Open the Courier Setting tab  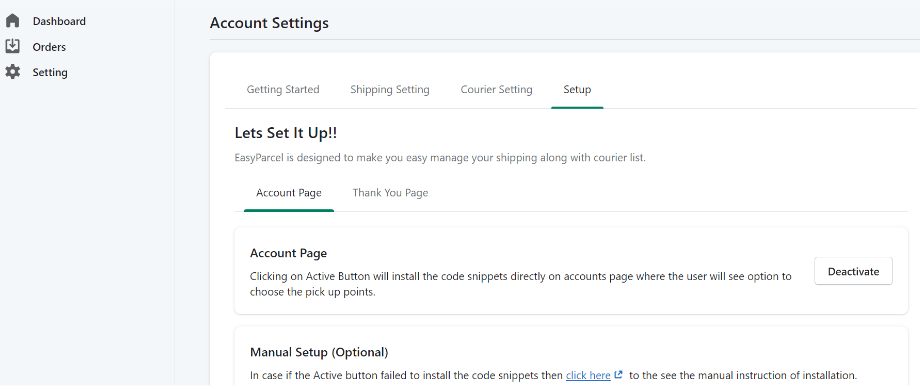(496, 90)
